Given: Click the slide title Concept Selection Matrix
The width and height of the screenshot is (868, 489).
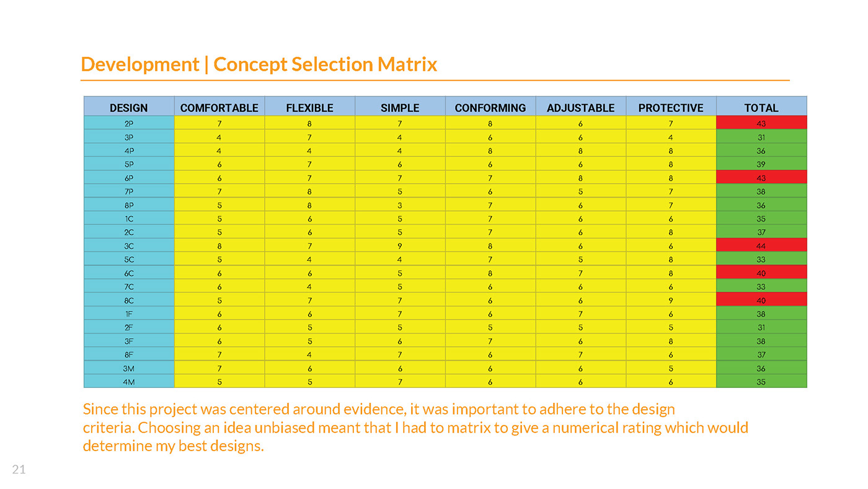Looking at the screenshot, I should pyautogui.click(x=259, y=65).
